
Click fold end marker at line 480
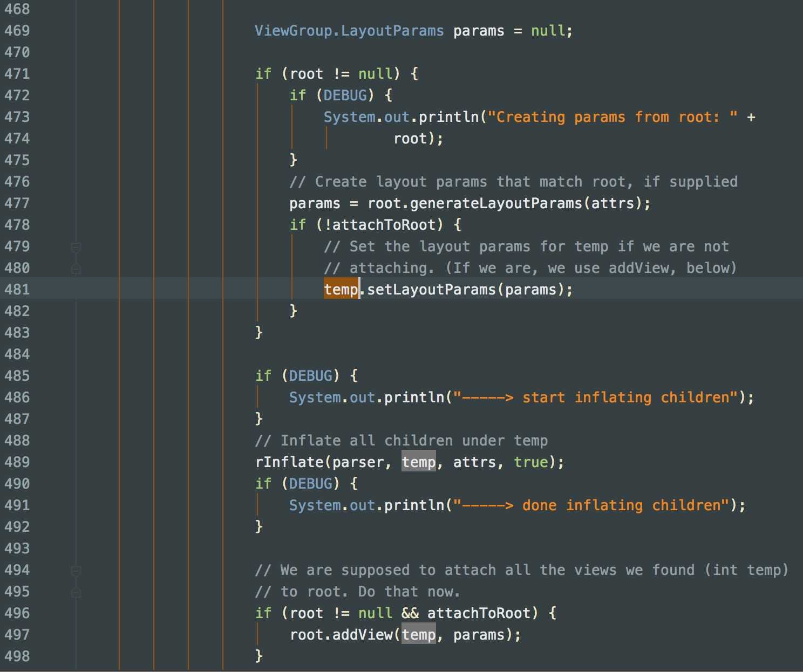coord(76,268)
